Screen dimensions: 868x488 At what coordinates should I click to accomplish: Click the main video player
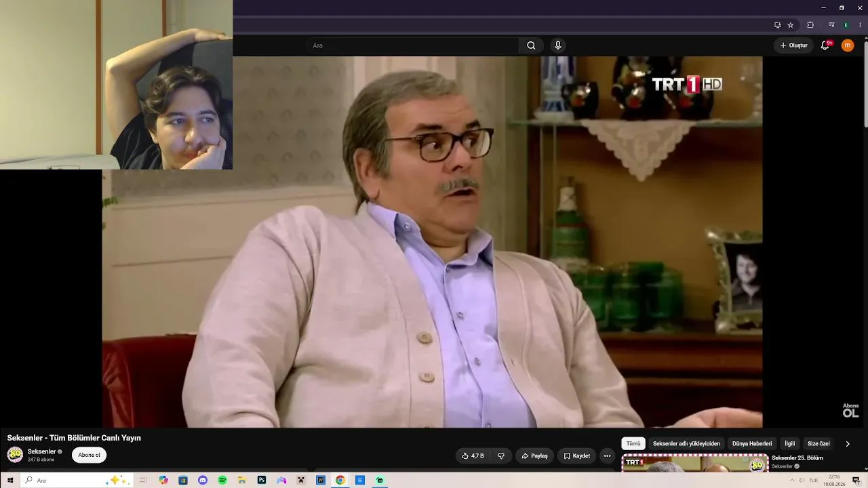[432, 242]
